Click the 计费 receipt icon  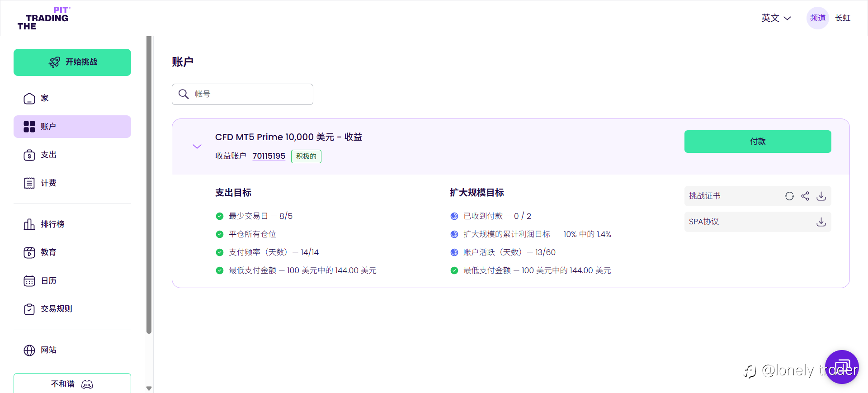pyautogui.click(x=29, y=183)
